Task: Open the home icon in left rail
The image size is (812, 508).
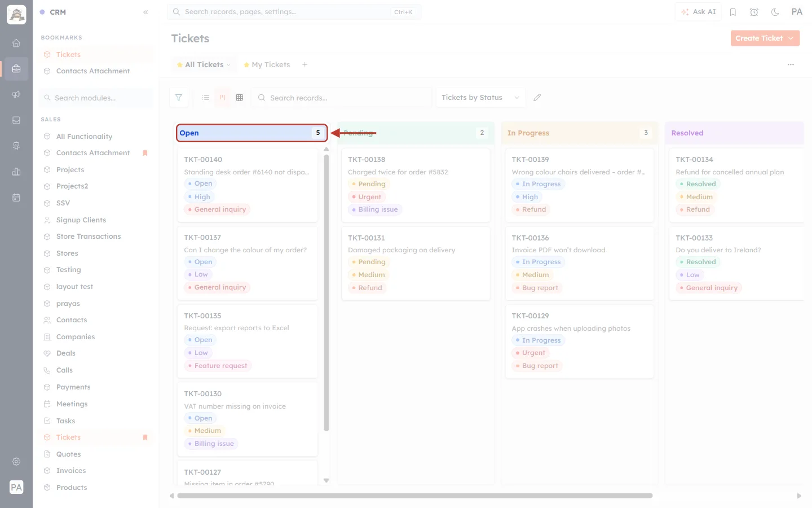Action: coord(16,43)
